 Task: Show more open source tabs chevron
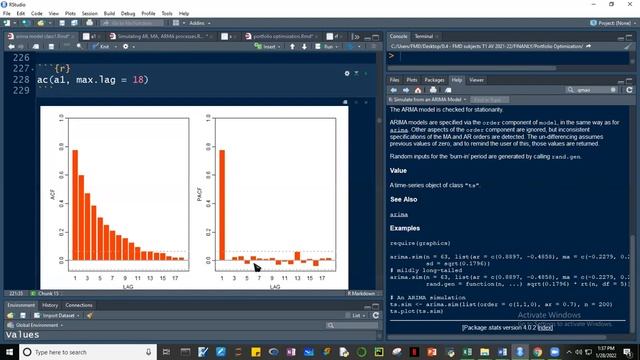point(356,37)
